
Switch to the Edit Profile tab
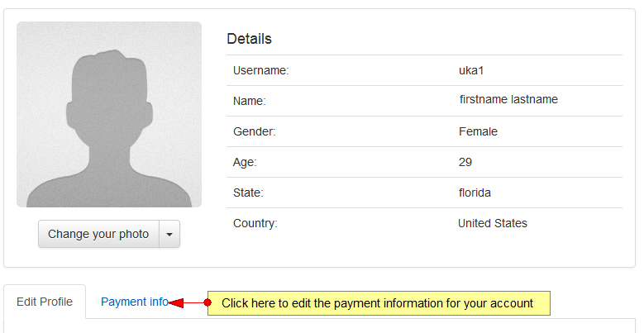(45, 302)
